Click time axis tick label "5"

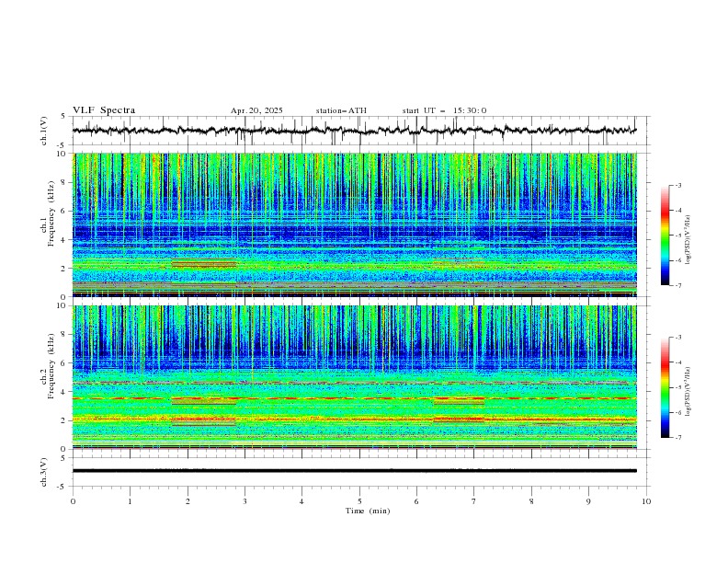(359, 501)
